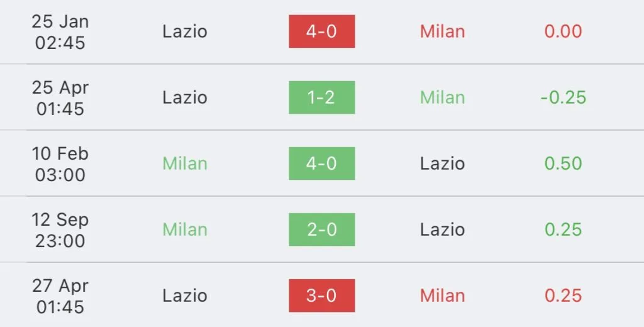Click Lazio in the 27 Apr match row
This screenshot has height=327, width=644.
pos(185,296)
